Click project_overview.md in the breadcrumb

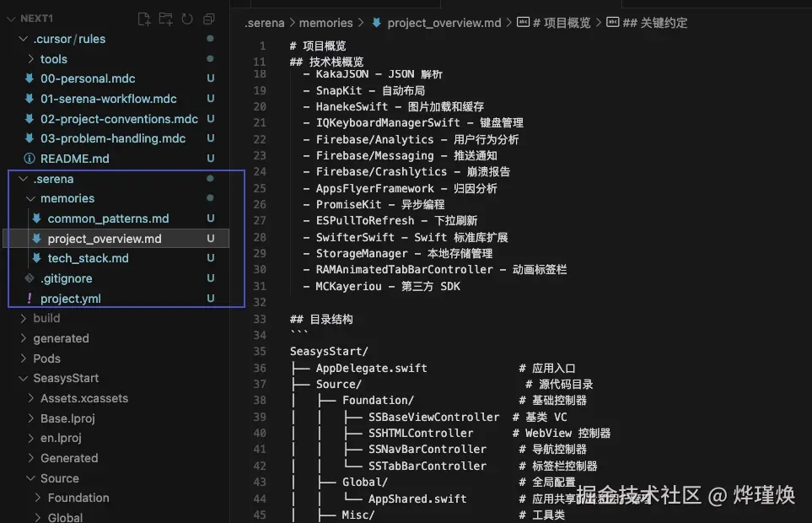pyautogui.click(x=444, y=23)
